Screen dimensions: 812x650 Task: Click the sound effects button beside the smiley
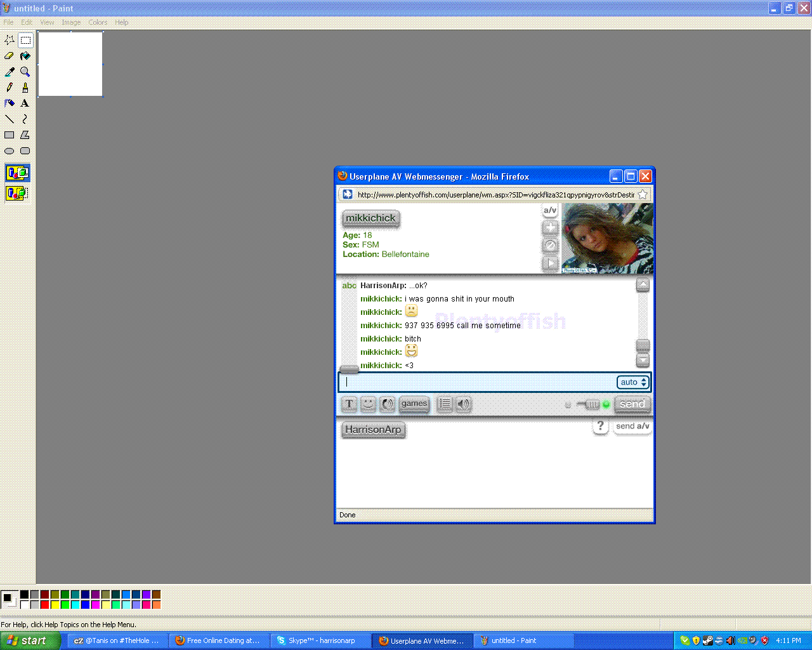click(388, 404)
